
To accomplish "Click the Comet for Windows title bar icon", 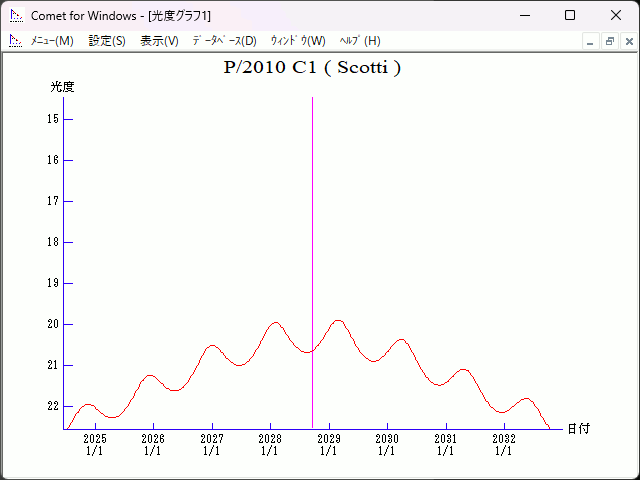I will pyautogui.click(x=16, y=15).
